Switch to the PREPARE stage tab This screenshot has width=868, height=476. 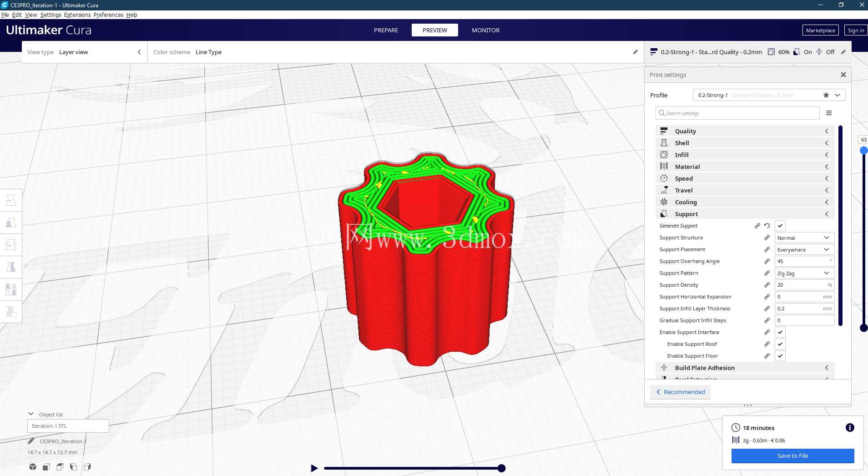[386, 30]
